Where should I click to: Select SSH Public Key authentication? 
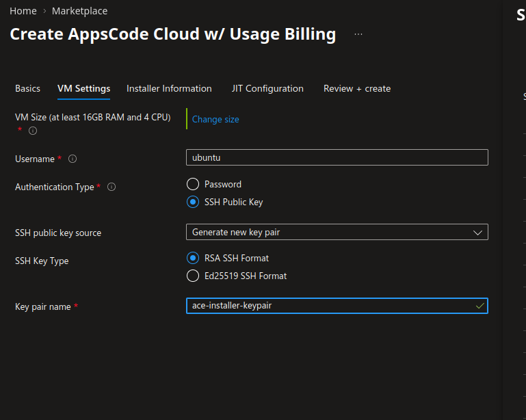[193, 202]
